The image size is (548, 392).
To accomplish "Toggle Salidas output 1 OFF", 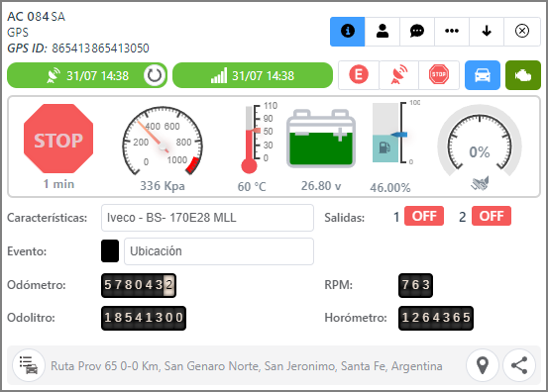I will coord(424,216).
